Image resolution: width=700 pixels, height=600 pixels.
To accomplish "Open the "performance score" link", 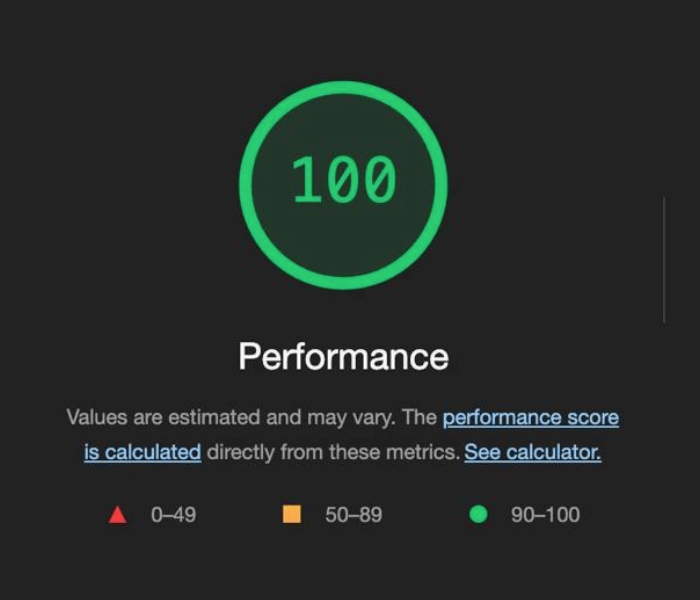I will 530,418.
